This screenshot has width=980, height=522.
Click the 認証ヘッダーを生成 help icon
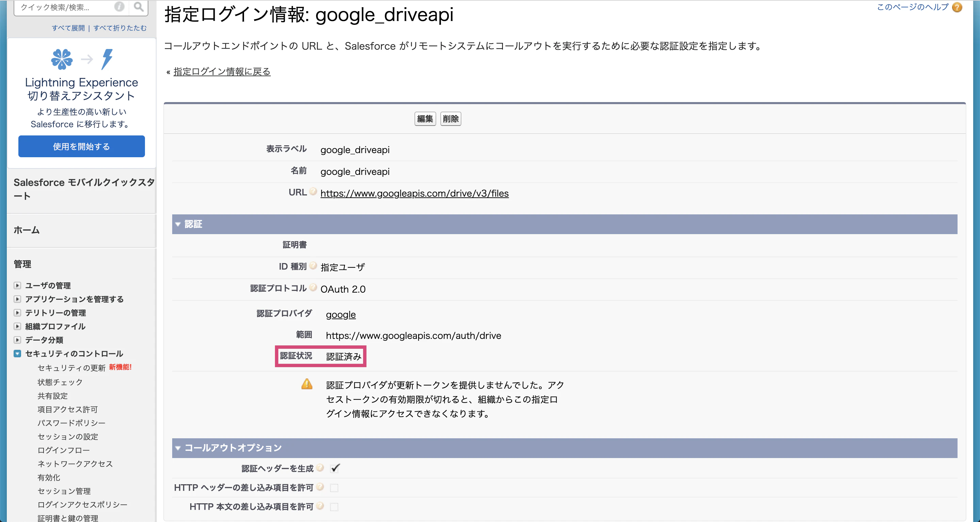pyautogui.click(x=320, y=468)
